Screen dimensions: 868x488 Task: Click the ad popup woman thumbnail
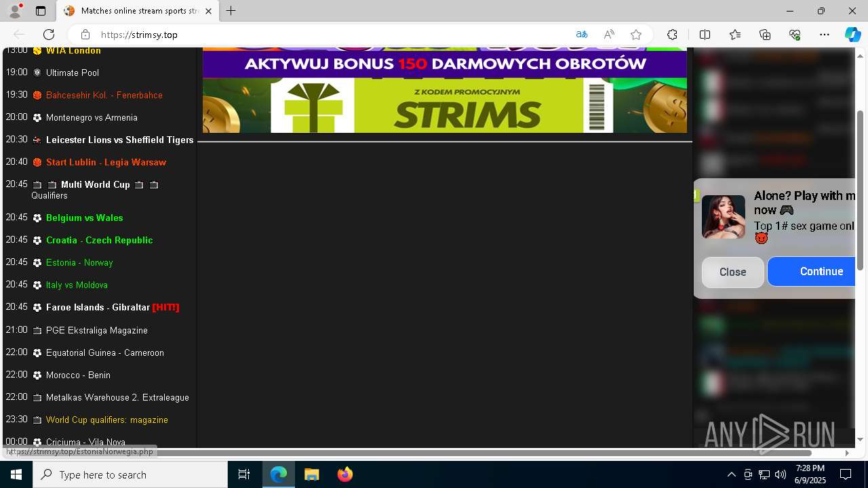click(723, 217)
